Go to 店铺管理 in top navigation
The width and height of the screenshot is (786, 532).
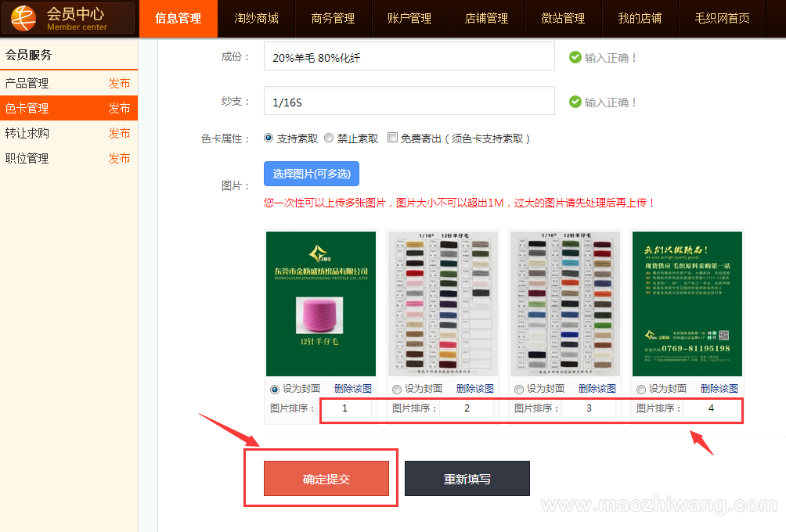[486, 18]
